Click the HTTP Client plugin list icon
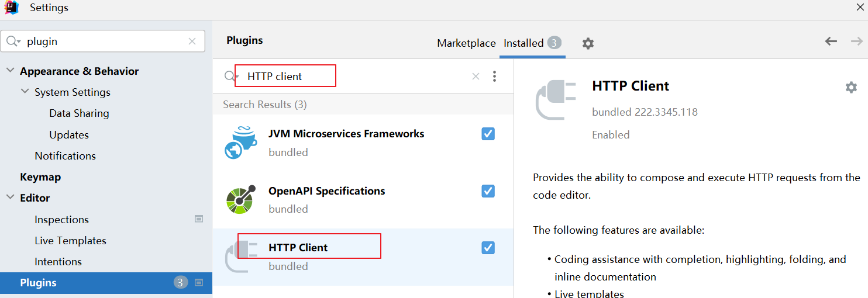Image resolution: width=868 pixels, height=298 pixels. coord(241,257)
